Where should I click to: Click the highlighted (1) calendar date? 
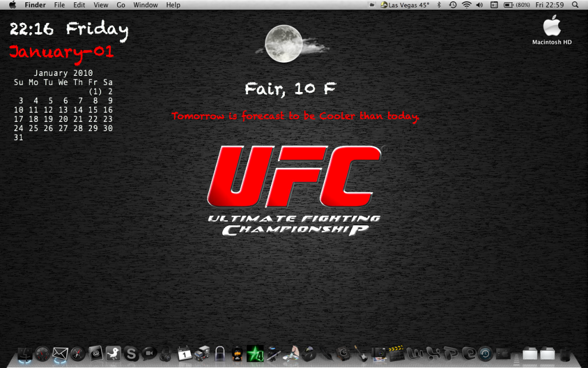(x=95, y=91)
